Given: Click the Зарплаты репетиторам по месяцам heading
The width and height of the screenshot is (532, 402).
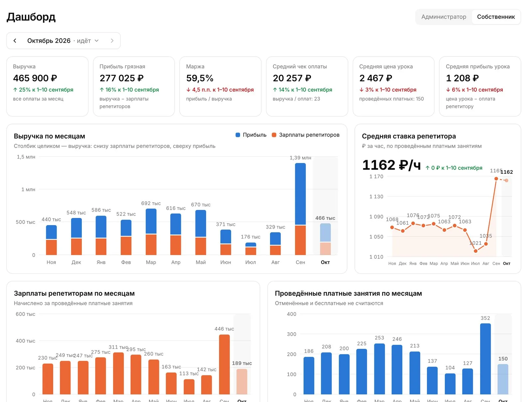Looking at the screenshot, I should (74, 293).
